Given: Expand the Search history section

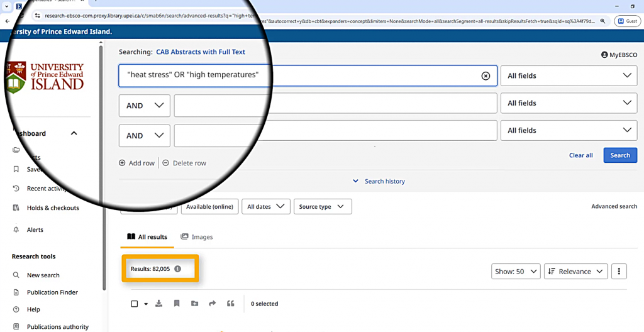Looking at the screenshot, I should [x=379, y=181].
